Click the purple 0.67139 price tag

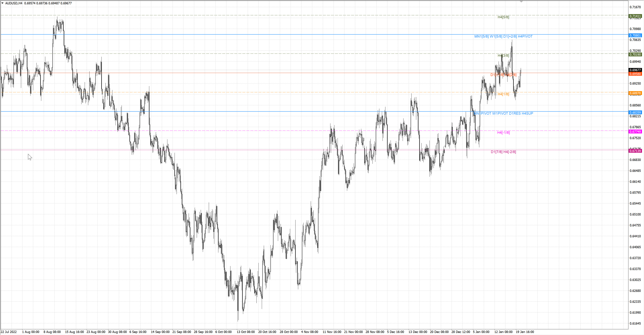(635, 151)
